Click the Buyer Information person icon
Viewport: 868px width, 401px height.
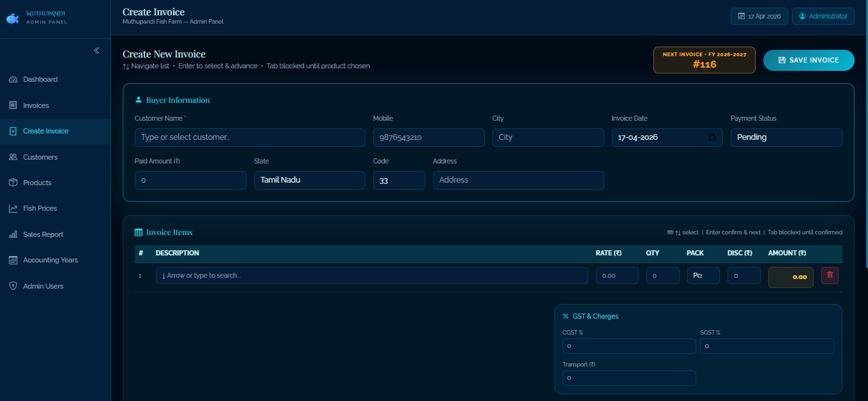[x=139, y=100]
